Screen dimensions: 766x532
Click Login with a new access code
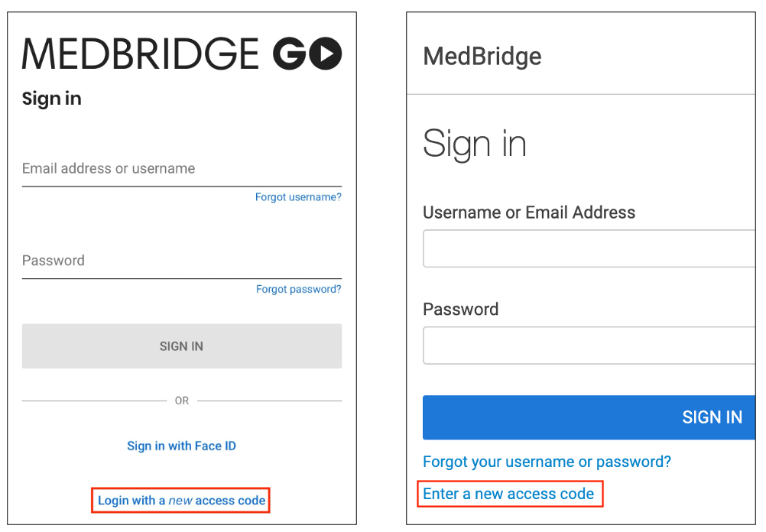pyautogui.click(x=180, y=500)
